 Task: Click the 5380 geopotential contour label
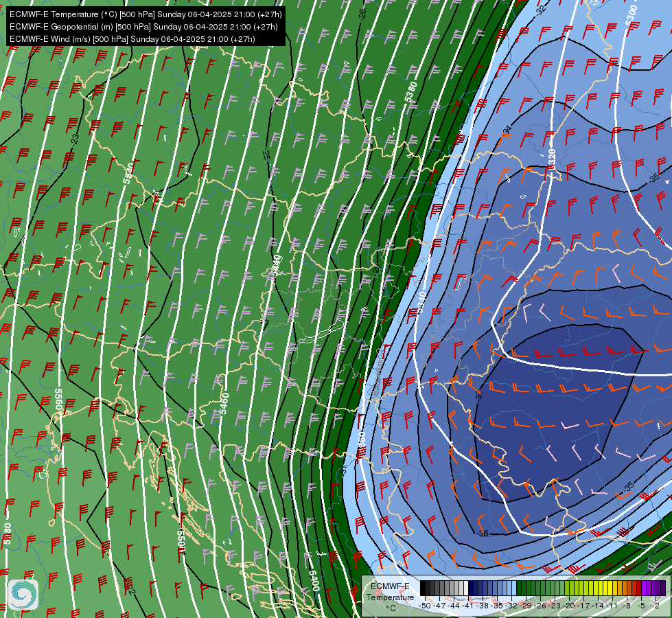410,92
